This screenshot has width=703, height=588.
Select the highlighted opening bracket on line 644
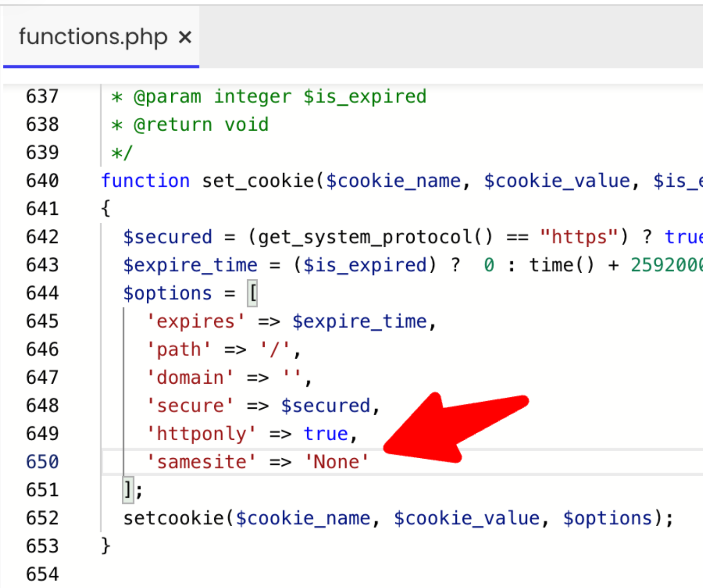pyautogui.click(x=252, y=293)
